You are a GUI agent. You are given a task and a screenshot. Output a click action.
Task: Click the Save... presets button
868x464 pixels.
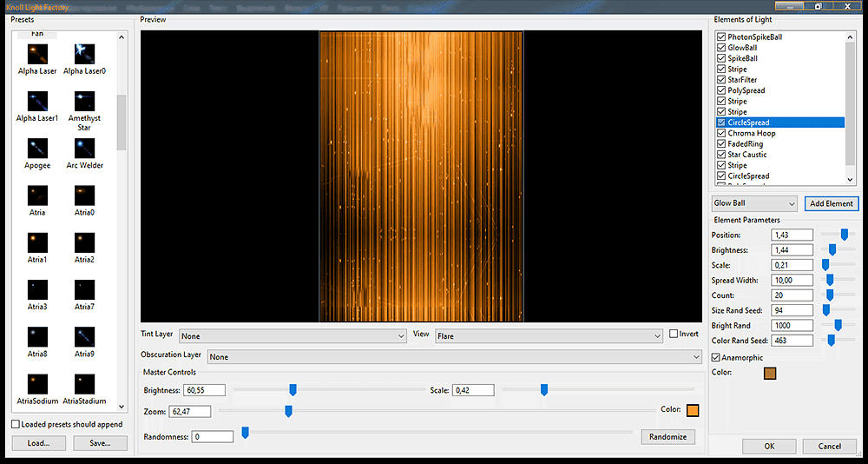coord(100,443)
